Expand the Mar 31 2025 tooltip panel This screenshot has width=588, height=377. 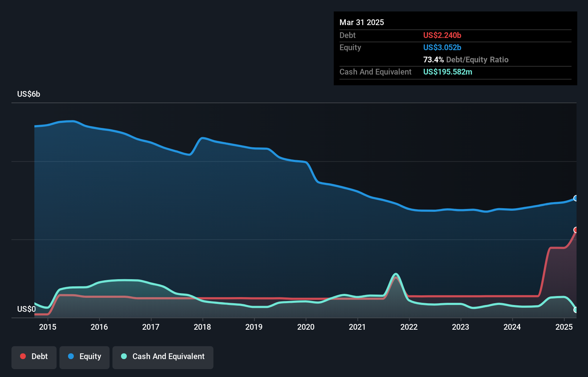pos(361,22)
